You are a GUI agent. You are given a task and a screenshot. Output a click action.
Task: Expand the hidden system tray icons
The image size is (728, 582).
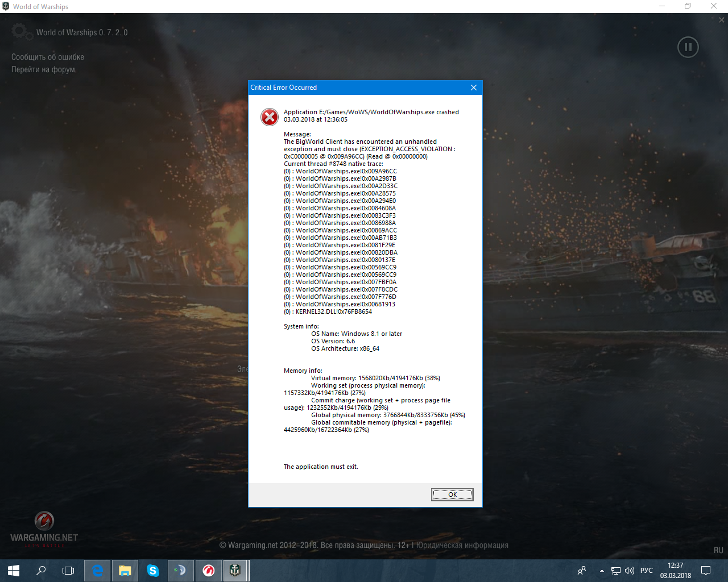[602, 571]
